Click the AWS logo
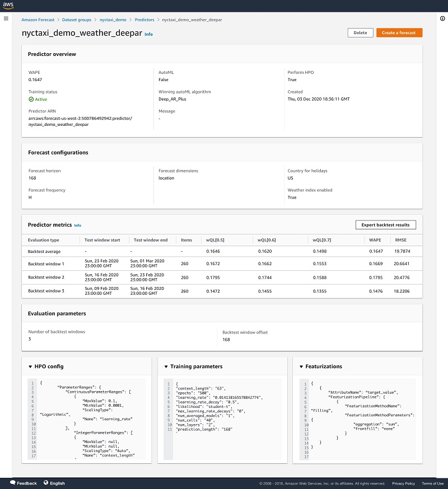The width and height of the screenshot is (448, 489). (x=8, y=6)
